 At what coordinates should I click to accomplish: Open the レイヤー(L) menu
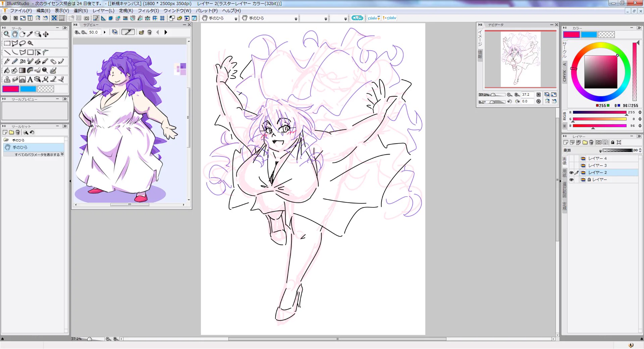pos(103,11)
